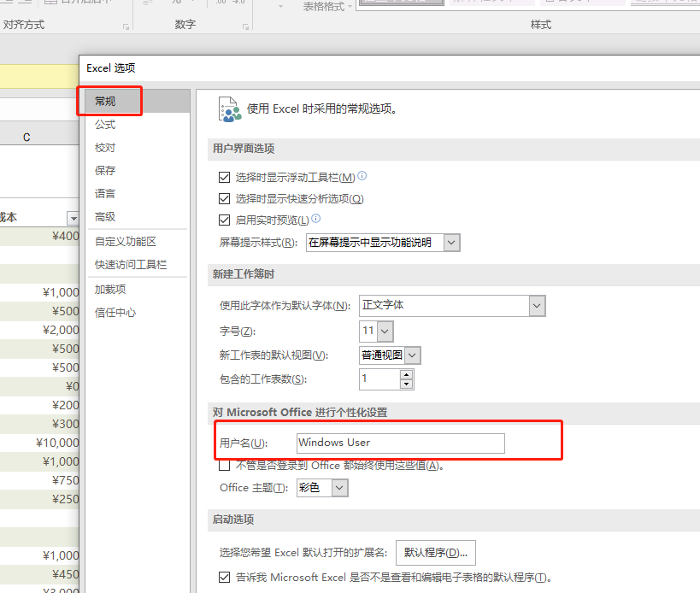Click the 包含的工作表数 value field
The height and width of the screenshot is (593, 700).
click(x=379, y=379)
